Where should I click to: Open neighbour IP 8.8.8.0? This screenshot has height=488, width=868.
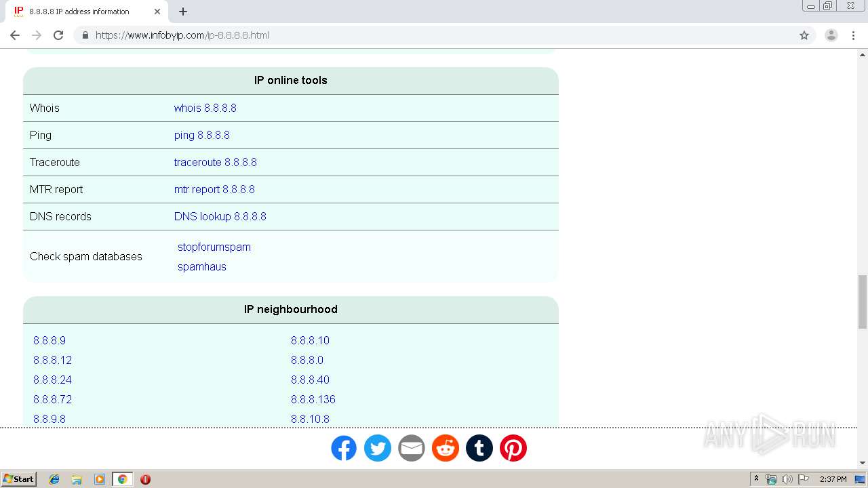(x=307, y=360)
